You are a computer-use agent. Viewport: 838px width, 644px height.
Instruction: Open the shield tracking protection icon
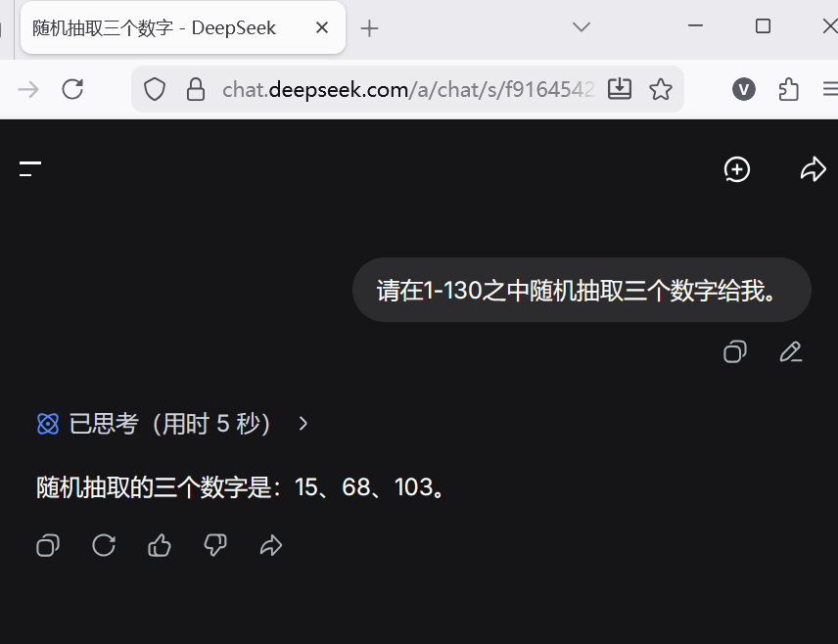(x=155, y=89)
